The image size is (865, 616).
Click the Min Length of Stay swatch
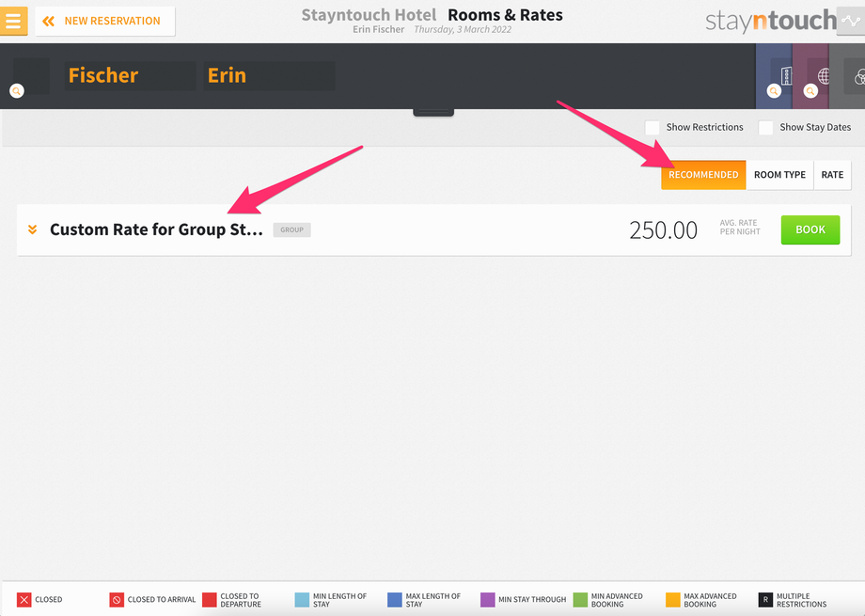click(302, 599)
